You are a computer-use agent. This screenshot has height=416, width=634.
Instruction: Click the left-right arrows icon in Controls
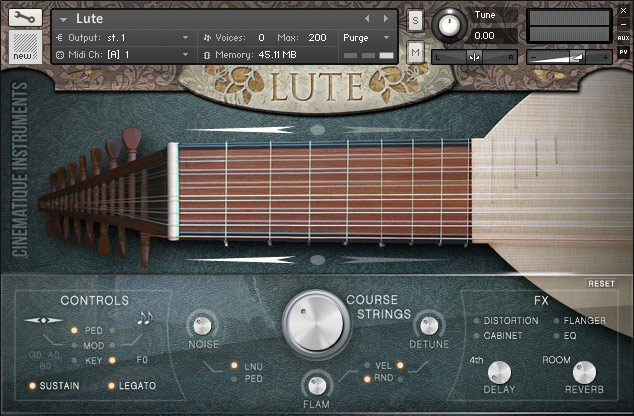[x=43, y=320]
